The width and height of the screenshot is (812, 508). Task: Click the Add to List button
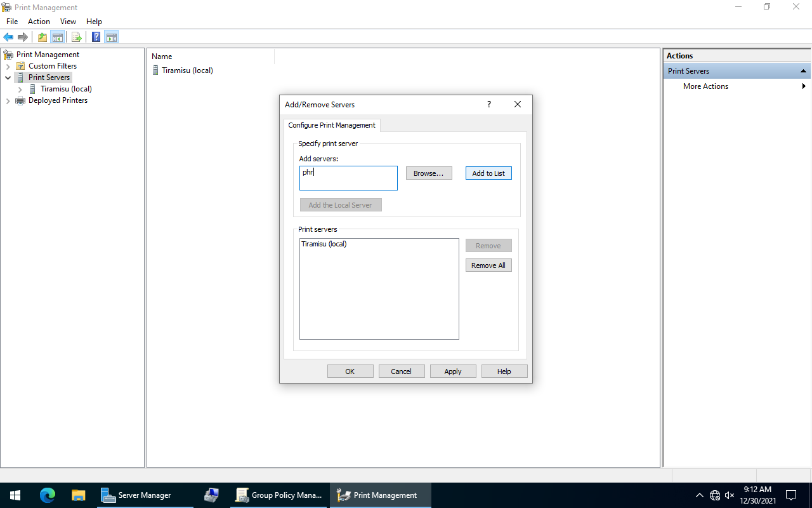[488, 173]
